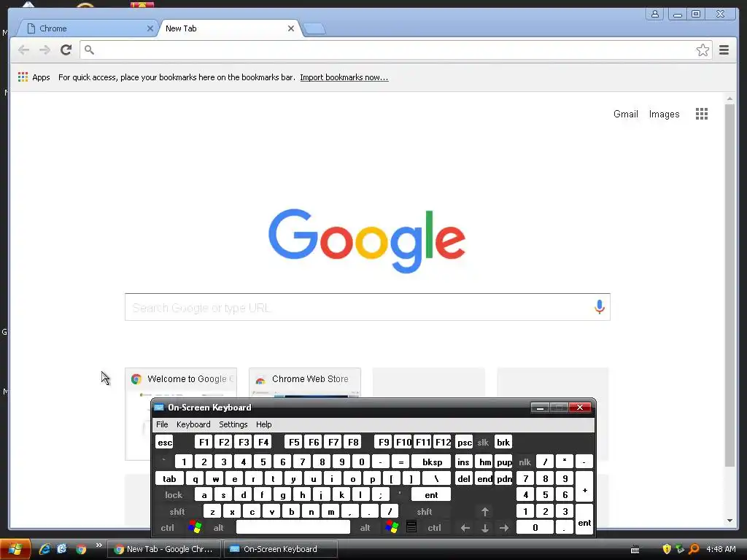Click the bksp key on the on-screen keyboard
Image resolution: width=747 pixels, height=560 pixels.
(431, 462)
